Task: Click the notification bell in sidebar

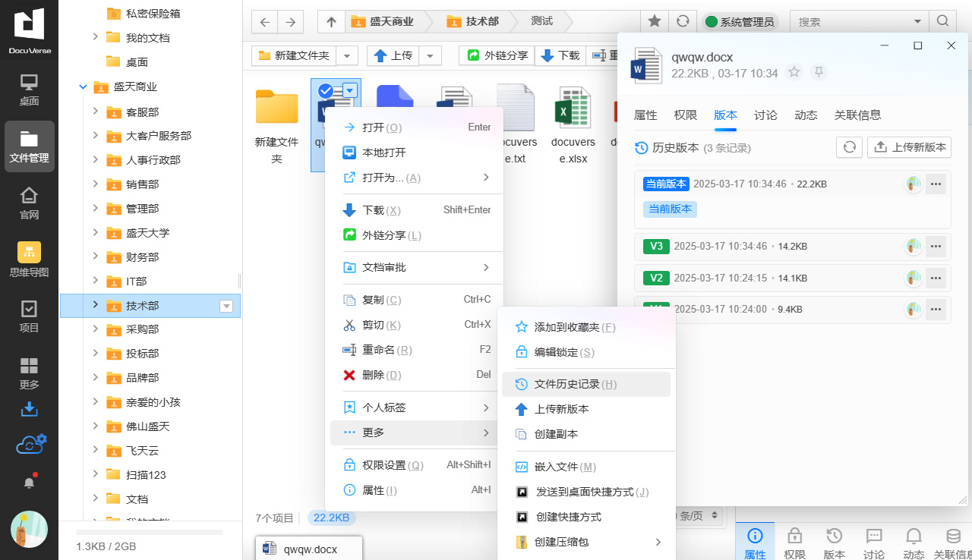Action: [x=29, y=482]
